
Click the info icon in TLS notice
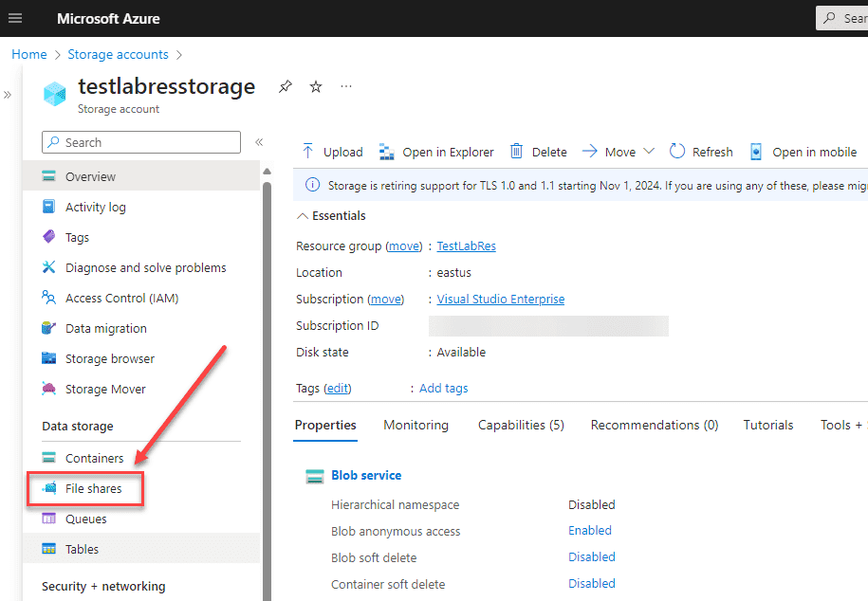tap(312, 185)
